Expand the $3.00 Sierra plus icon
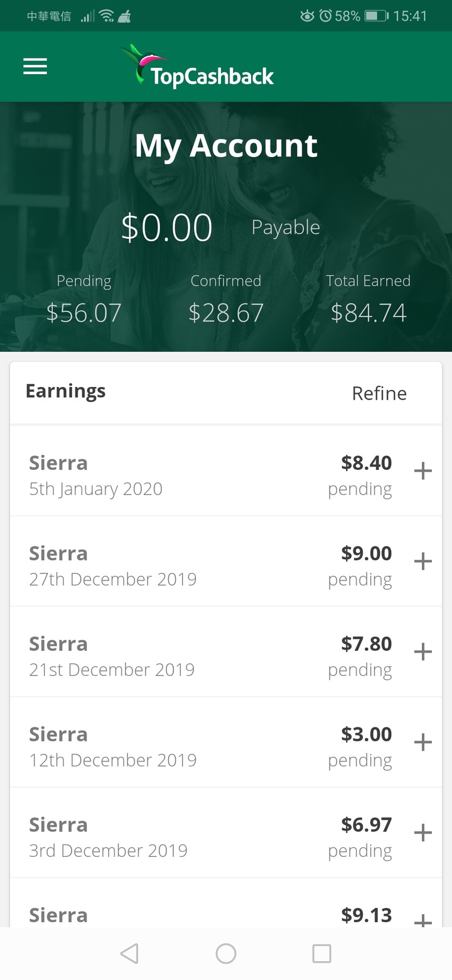The height and width of the screenshot is (980, 452). [423, 743]
